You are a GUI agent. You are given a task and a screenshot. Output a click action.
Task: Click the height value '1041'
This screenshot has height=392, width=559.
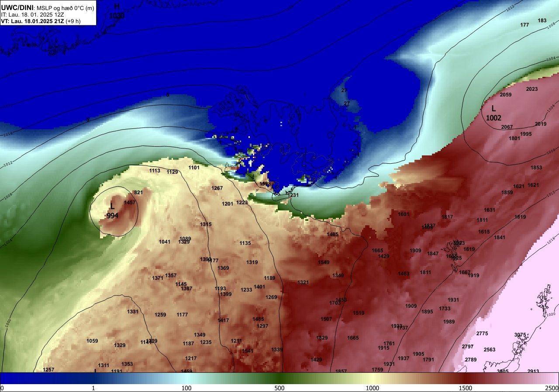[x=165, y=242]
